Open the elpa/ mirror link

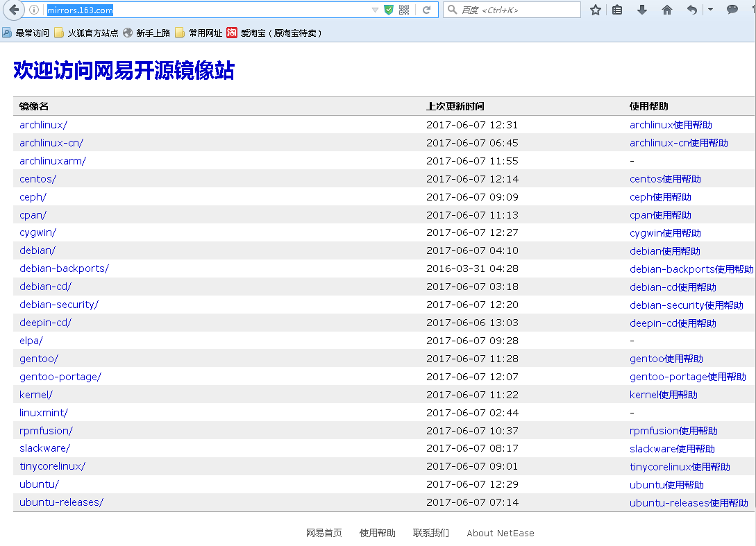[31, 341]
